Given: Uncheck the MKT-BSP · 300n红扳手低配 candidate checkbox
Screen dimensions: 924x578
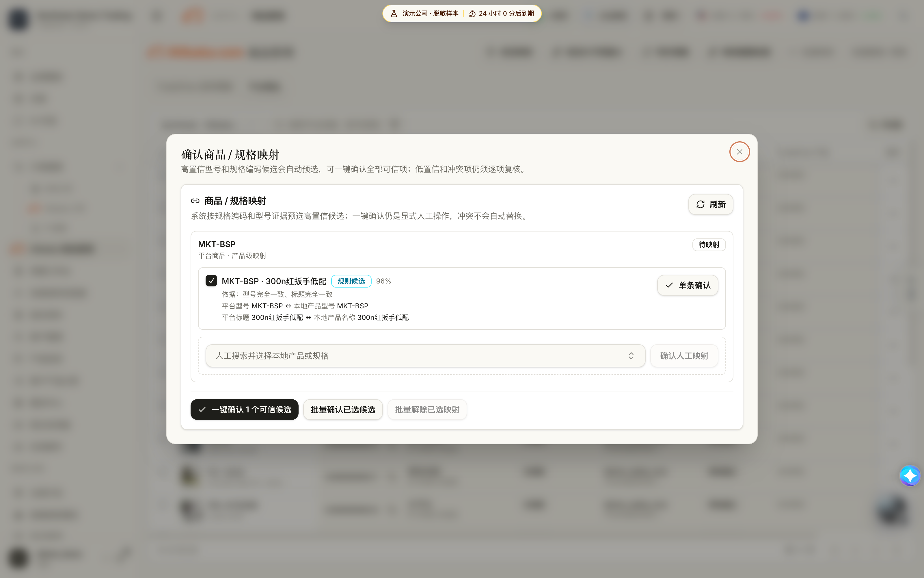Looking at the screenshot, I should (211, 281).
